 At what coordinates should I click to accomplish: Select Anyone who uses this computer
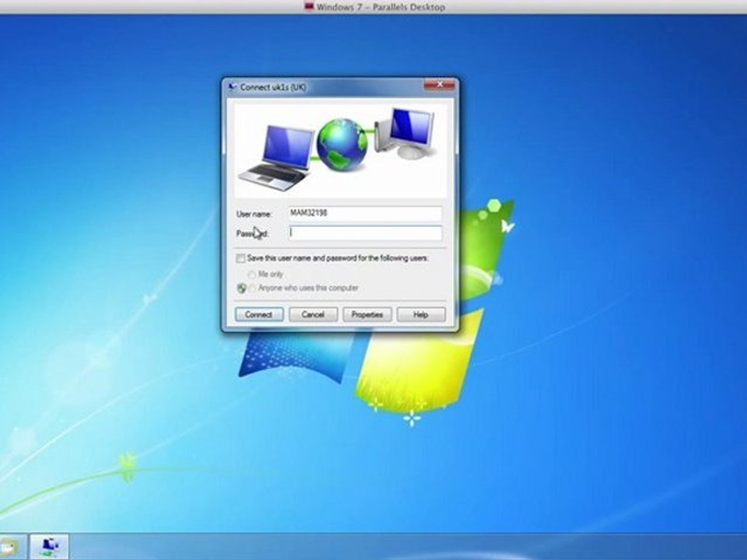pyautogui.click(x=253, y=289)
